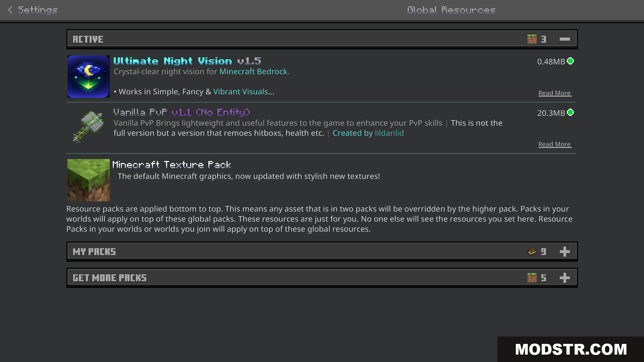Expand the My Packs section with plus

pos(564,252)
